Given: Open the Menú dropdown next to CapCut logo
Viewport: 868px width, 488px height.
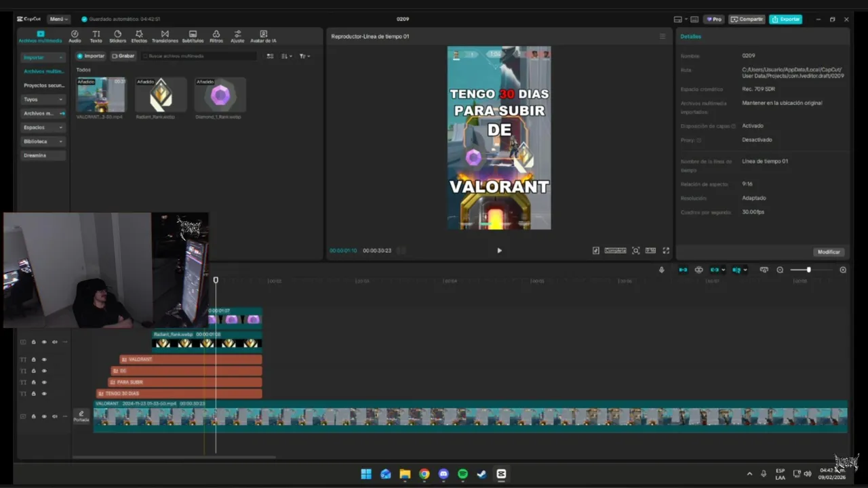Looking at the screenshot, I should point(58,19).
